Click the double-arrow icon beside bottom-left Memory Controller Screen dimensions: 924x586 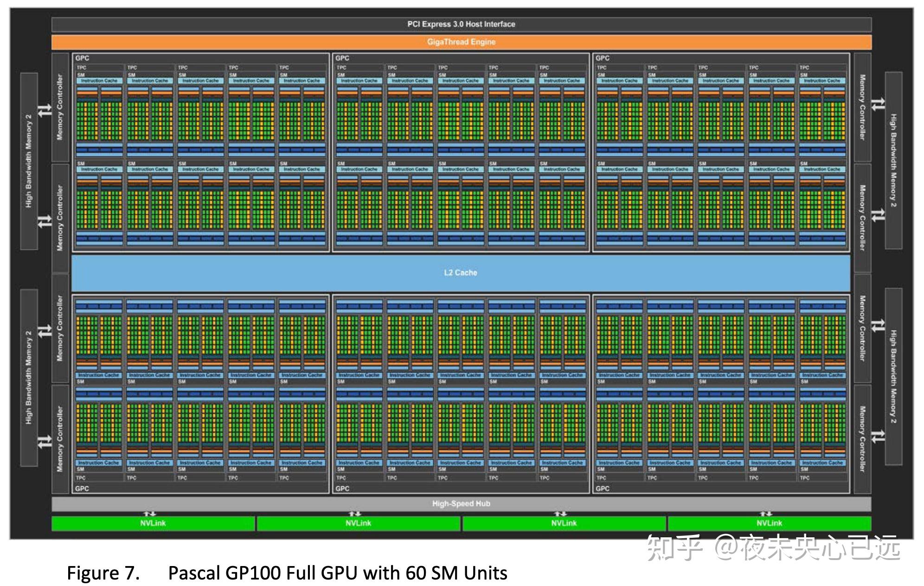point(45,442)
